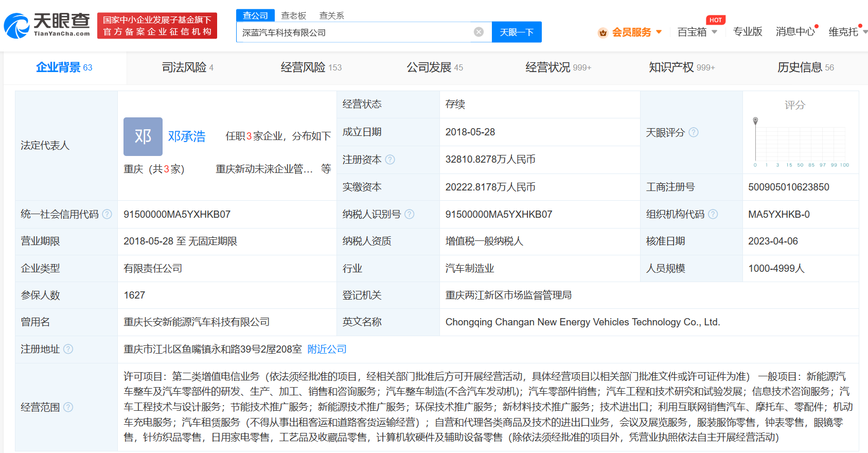Open help icon next to 统一社会信用代码
The image size is (868, 453).
[107, 214]
